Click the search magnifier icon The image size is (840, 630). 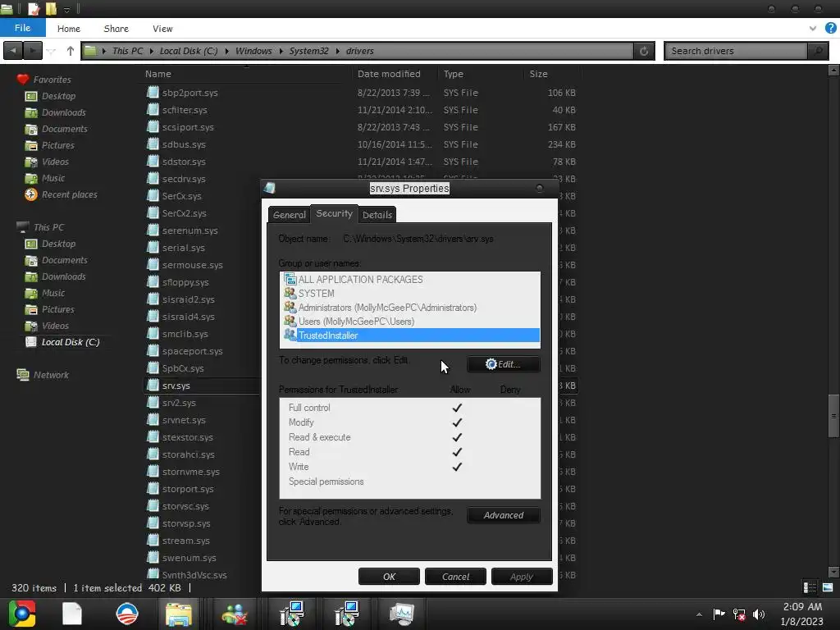pos(818,51)
